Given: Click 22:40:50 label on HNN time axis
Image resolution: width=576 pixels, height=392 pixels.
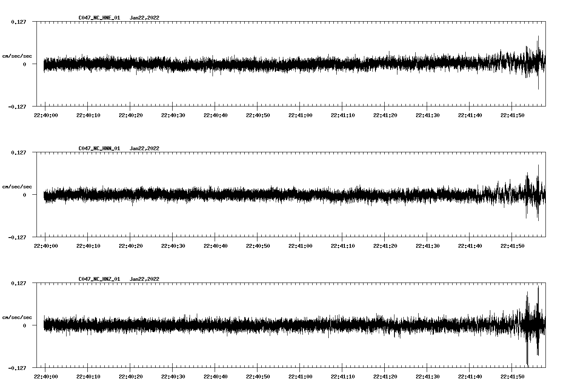Looking at the screenshot, I should [x=258, y=246].
